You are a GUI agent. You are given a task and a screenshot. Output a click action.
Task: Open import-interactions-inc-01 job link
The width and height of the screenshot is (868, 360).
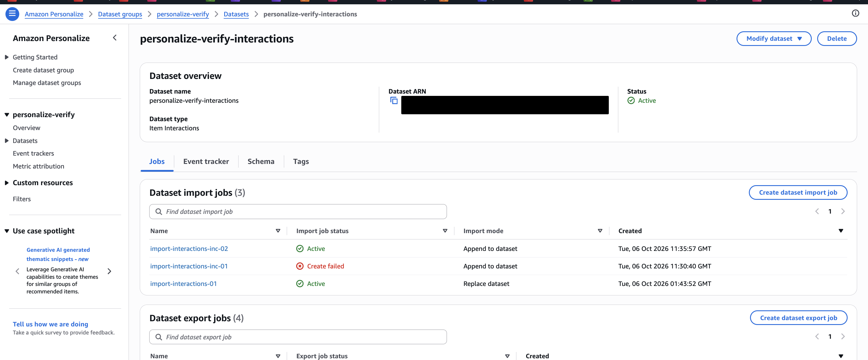coord(189,266)
